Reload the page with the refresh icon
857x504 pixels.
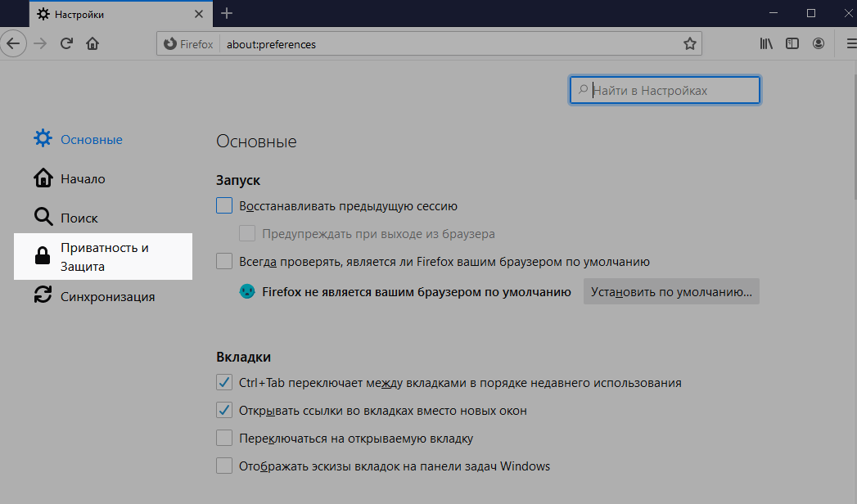coord(66,43)
